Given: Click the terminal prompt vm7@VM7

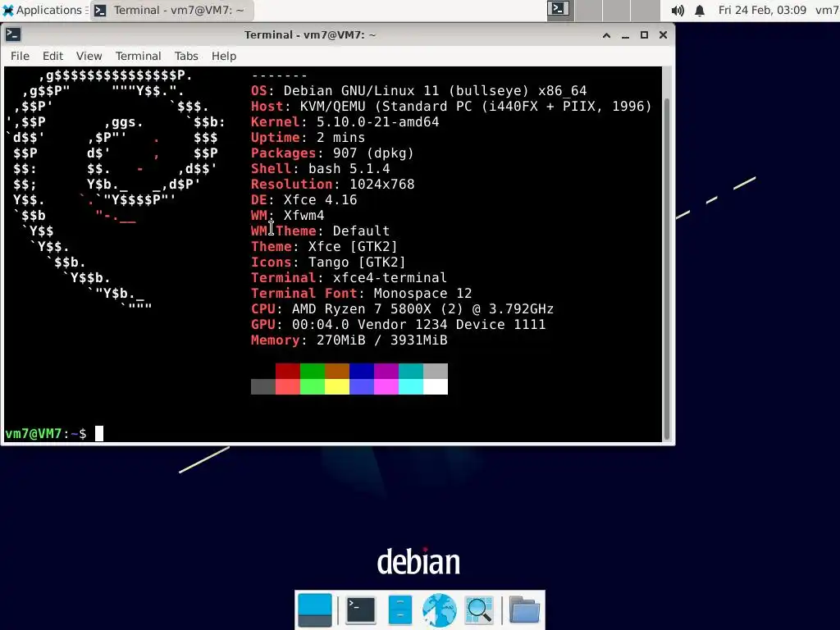Looking at the screenshot, I should pyautogui.click(x=34, y=434).
